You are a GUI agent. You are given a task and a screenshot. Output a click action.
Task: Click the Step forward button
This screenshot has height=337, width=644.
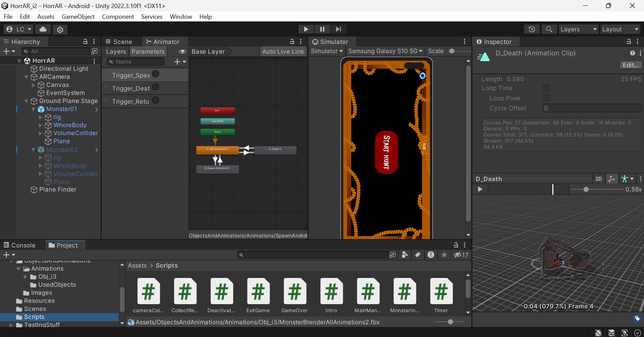pyautogui.click(x=338, y=29)
